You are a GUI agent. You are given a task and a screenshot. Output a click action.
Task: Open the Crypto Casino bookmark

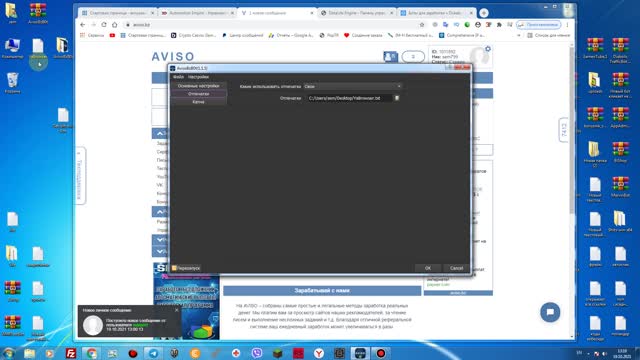coord(193,36)
